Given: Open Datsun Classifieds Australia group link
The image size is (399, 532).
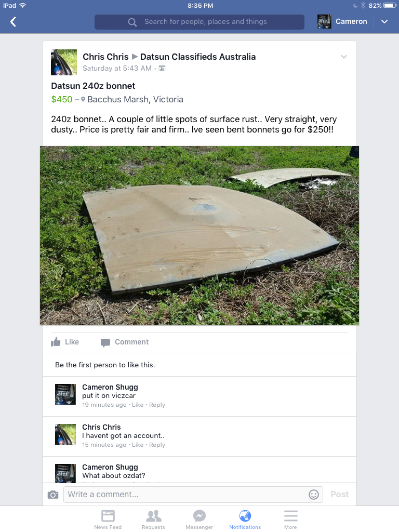Looking at the screenshot, I should pyautogui.click(x=198, y=57).
